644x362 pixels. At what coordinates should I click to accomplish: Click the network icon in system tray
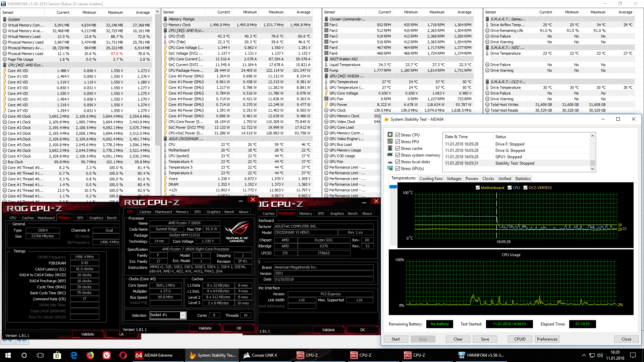pyautogui.click(x=592, y=355)
